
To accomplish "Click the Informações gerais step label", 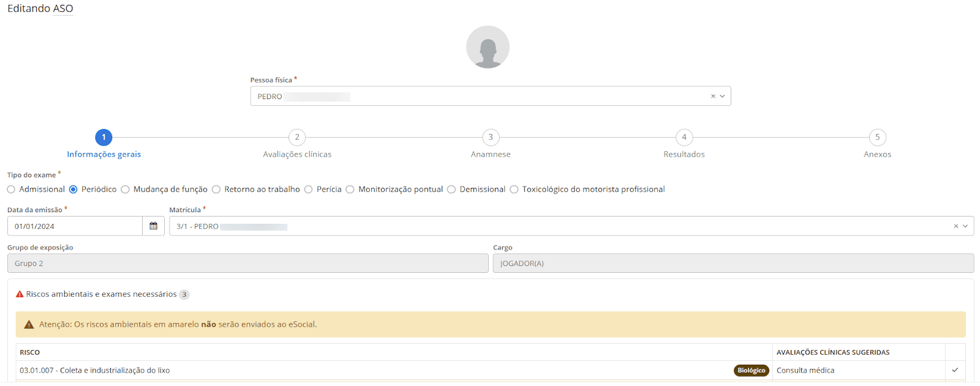I will [104, 154].
